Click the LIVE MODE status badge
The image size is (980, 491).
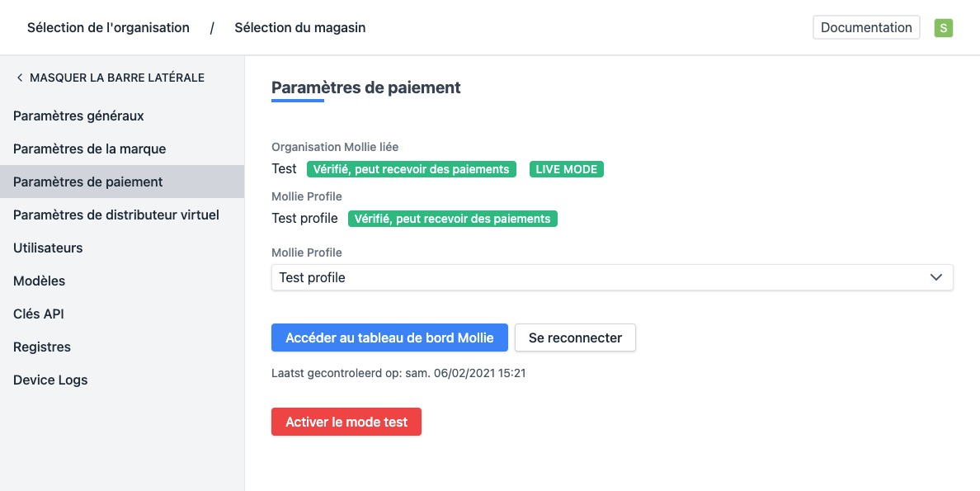click(x=567, y=169)
